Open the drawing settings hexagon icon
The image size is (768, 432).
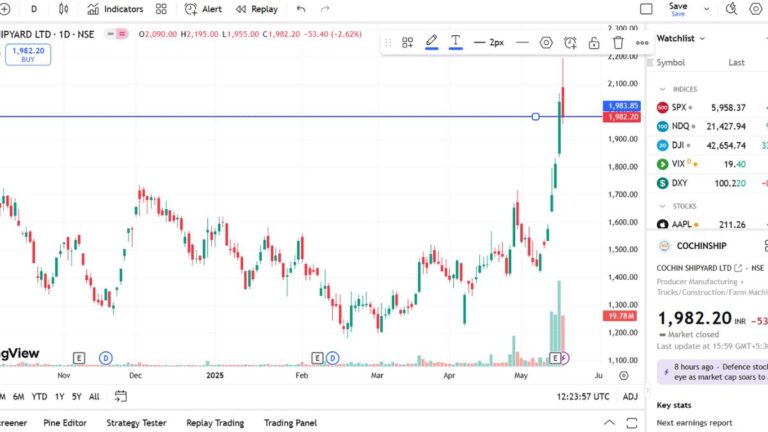tap(546, 43)
